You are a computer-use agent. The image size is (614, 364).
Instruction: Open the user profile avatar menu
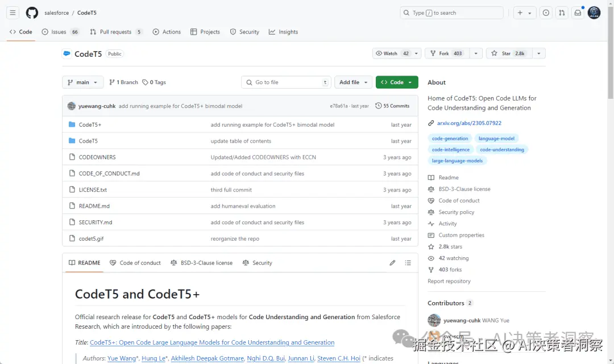pyautogui.click(x=594, y=12)
